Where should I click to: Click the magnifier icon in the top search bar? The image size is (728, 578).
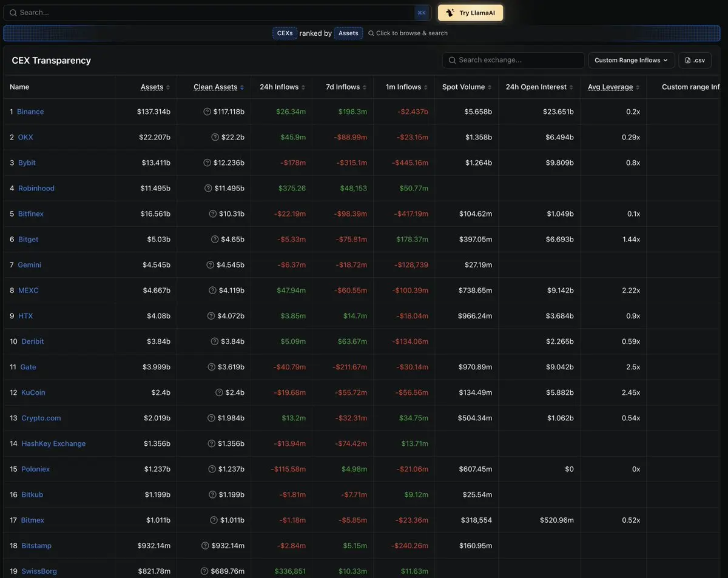pyautogui.click(x=13, y=13)
